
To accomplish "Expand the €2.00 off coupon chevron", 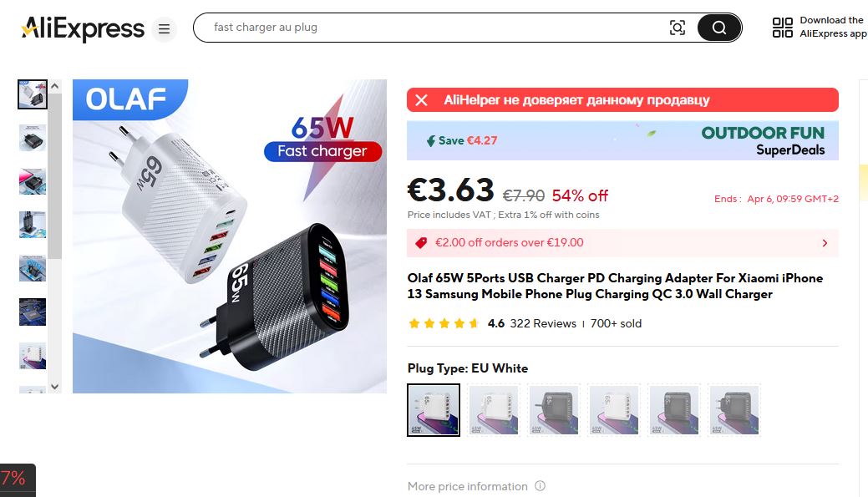I will coord(825,243).
